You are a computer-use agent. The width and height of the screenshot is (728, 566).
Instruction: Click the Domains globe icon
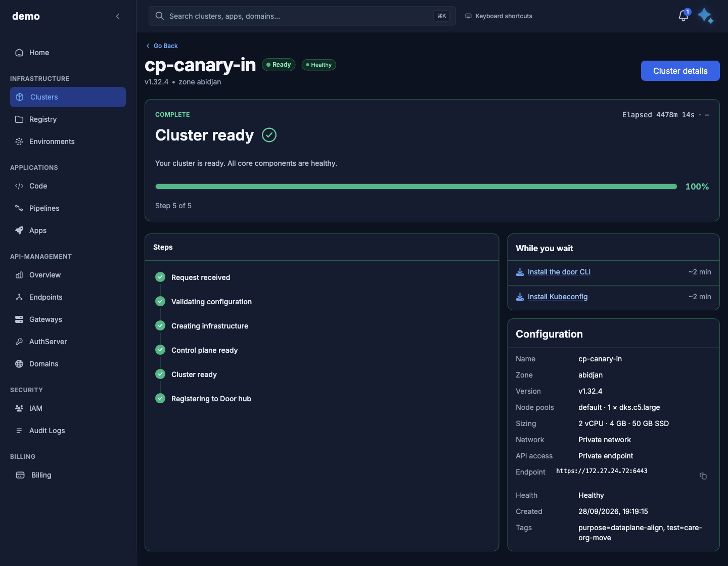pyautogui.click(x=19, y=364)
